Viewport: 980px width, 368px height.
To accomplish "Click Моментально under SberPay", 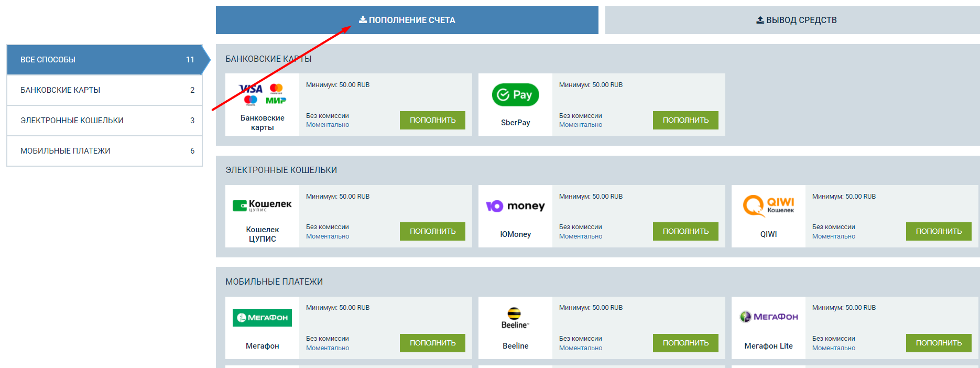I will pyautogui.click(x=581, y=125).
